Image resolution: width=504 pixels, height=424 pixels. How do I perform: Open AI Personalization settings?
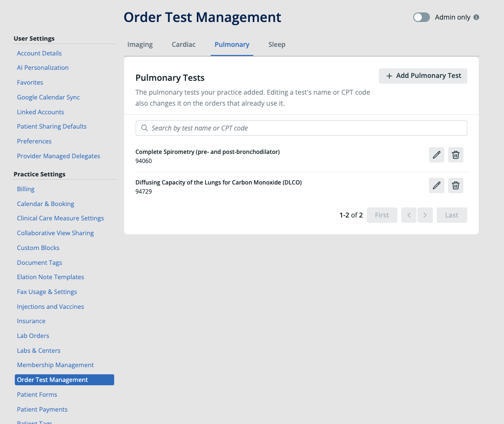coord(43,67)
